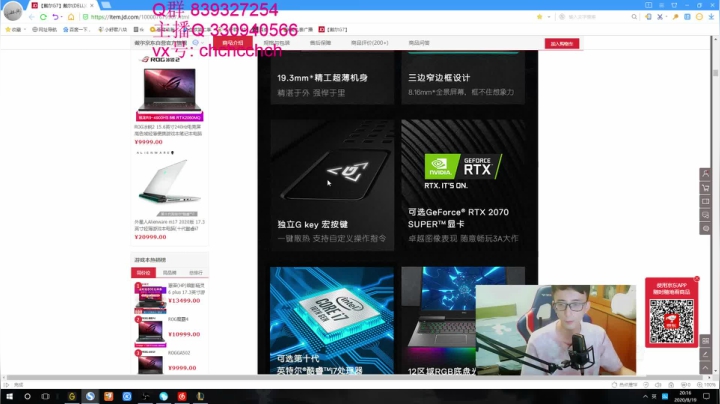Select the 同品牌 ranking tab
Viewport: 720px width, 404px height.
169,273
